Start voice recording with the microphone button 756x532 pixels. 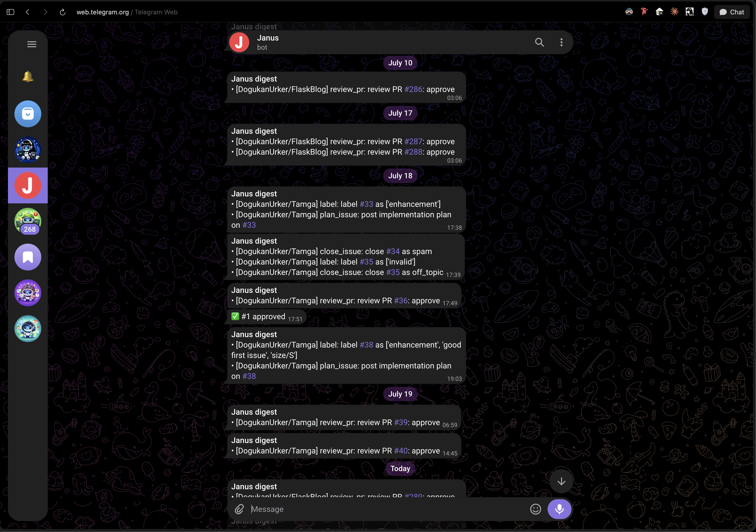pyautogui.click(x=559, y=509)
